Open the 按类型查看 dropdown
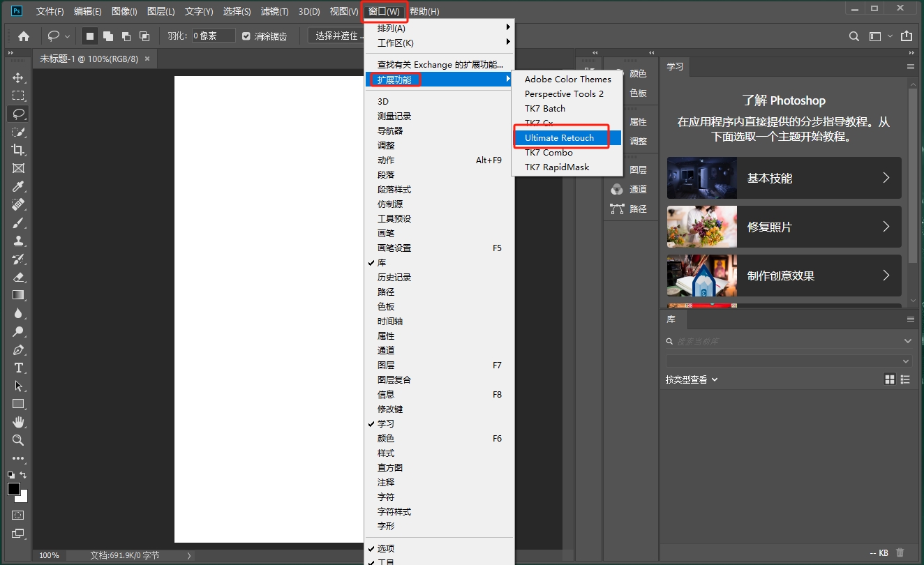Screen dimensions: 924x565 tap(692, 379)
